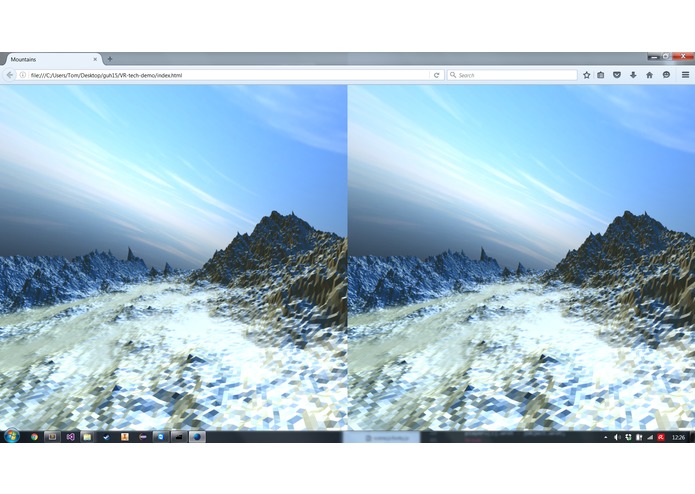This screenshot has height=494, width=695.
Task: Click the address bar showing index.html path
Action: coord(230,75)
